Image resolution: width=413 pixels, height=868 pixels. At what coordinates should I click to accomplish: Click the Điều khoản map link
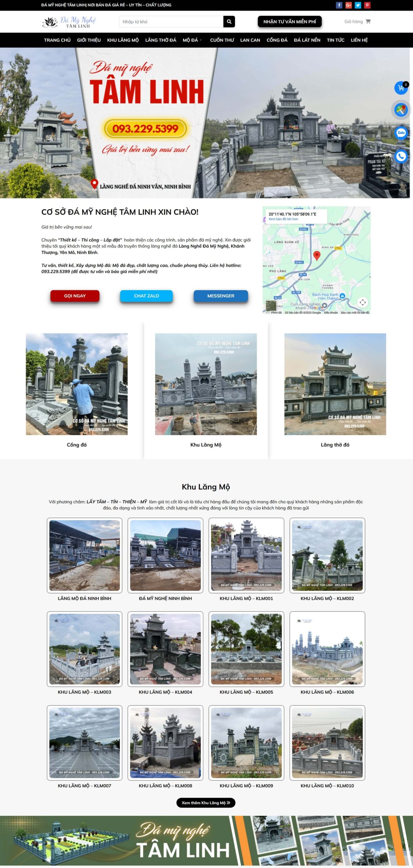click(x=331, y=313)
